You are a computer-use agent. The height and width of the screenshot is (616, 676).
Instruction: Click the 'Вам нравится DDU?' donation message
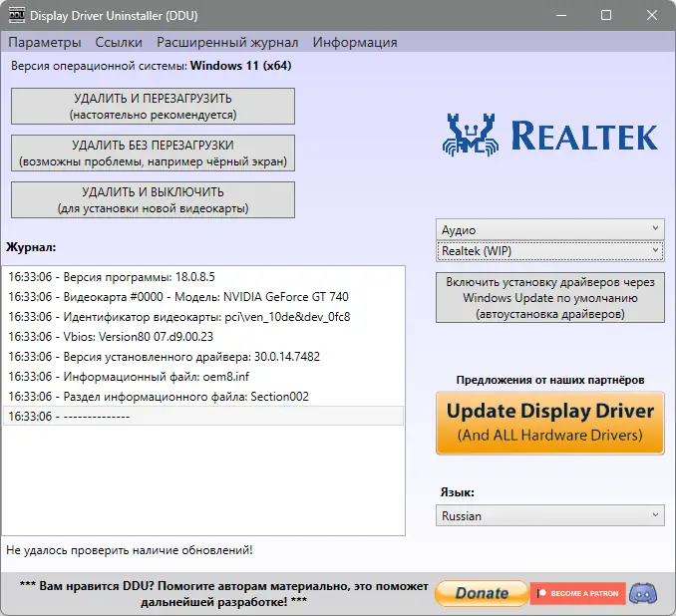pyautogui.click(x=224, y=594)
